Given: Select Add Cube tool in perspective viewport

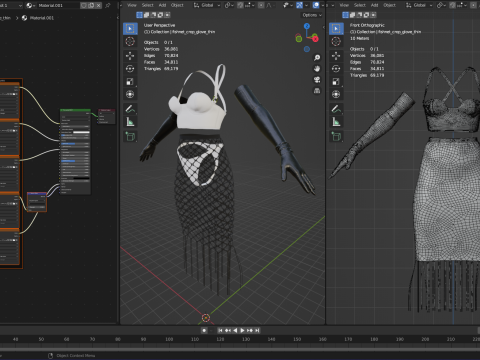Looking at the screenshot, I should tap(130, 136).
